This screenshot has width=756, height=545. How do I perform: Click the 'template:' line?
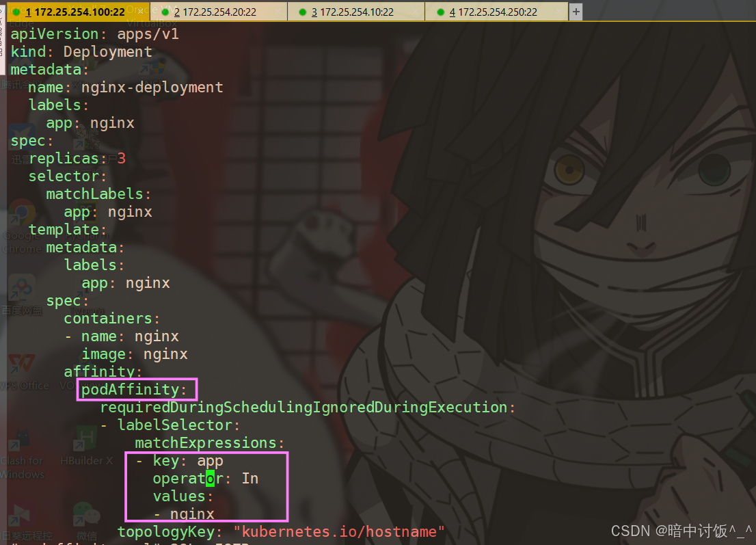click(x=68, y=230)
